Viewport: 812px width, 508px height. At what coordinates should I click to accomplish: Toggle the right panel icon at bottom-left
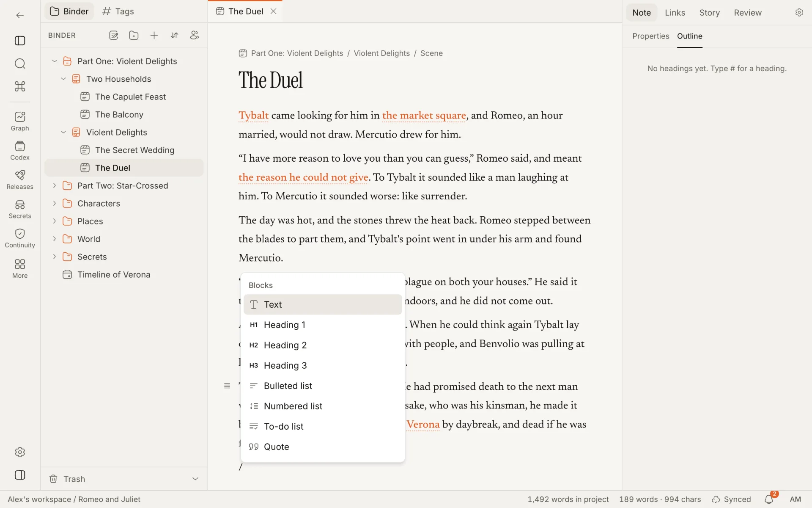[20, 475]
